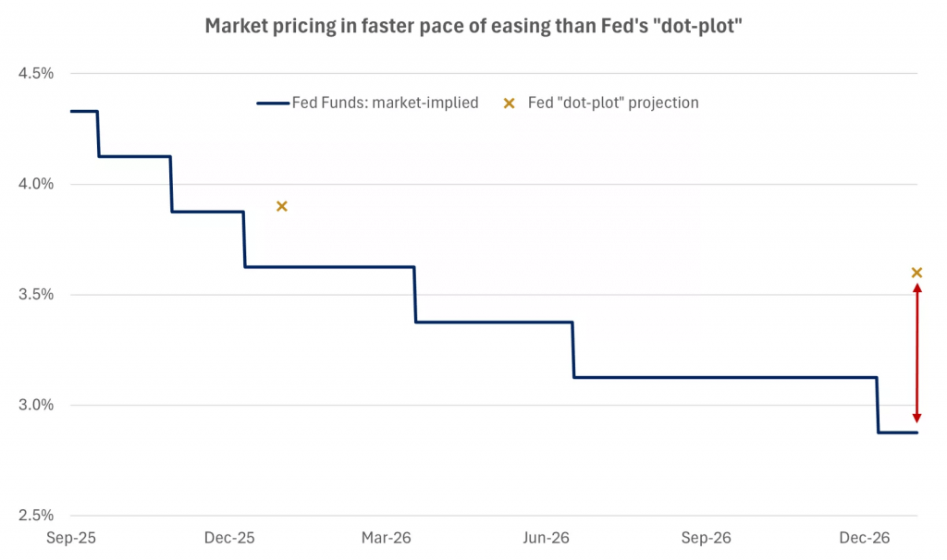Click the gold X icon in the legend
Screen dimensions: 947x560
point(508,103)
